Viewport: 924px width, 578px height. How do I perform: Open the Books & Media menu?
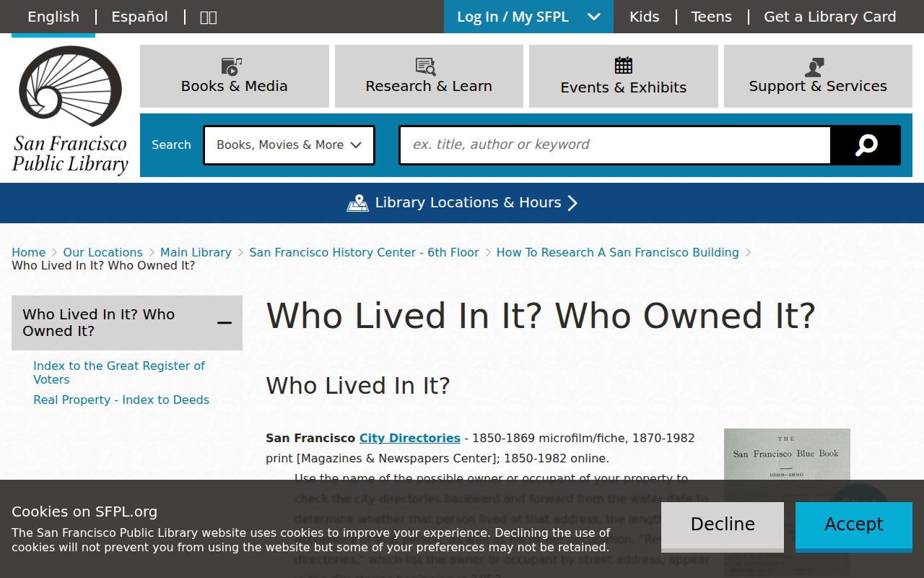coord(235,76)
